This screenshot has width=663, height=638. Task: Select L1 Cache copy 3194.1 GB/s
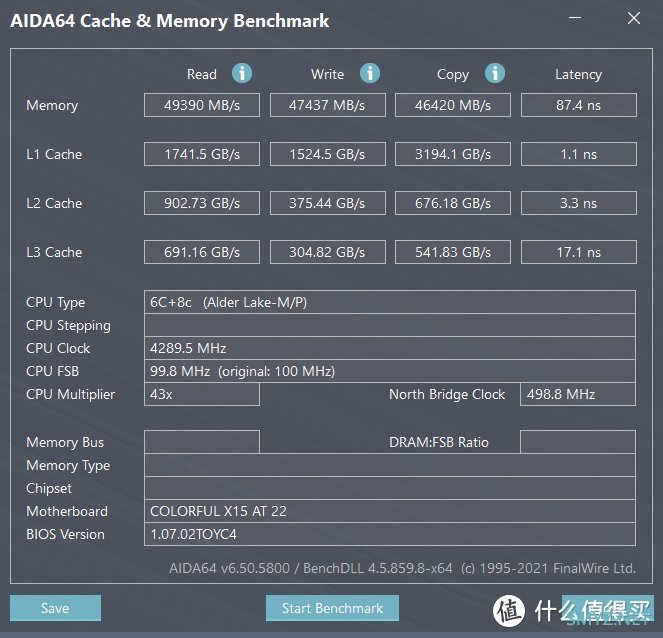(x=453, y=154)
